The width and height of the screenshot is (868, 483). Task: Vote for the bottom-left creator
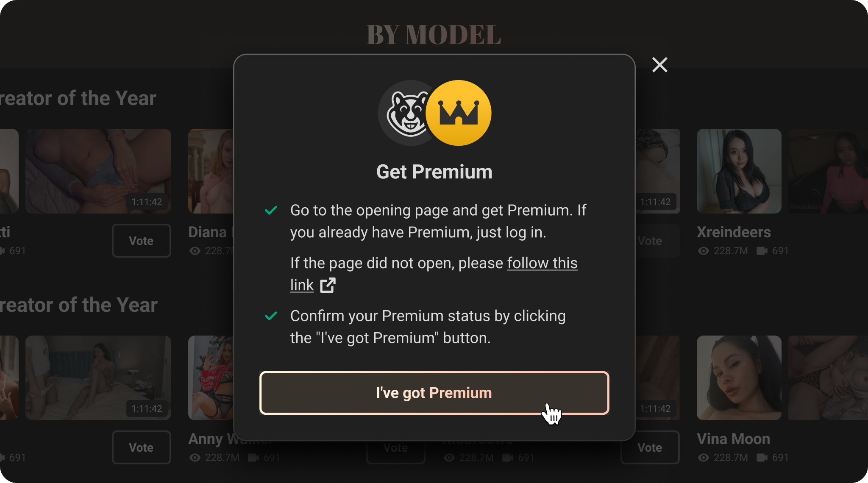[x=141, y=447]
